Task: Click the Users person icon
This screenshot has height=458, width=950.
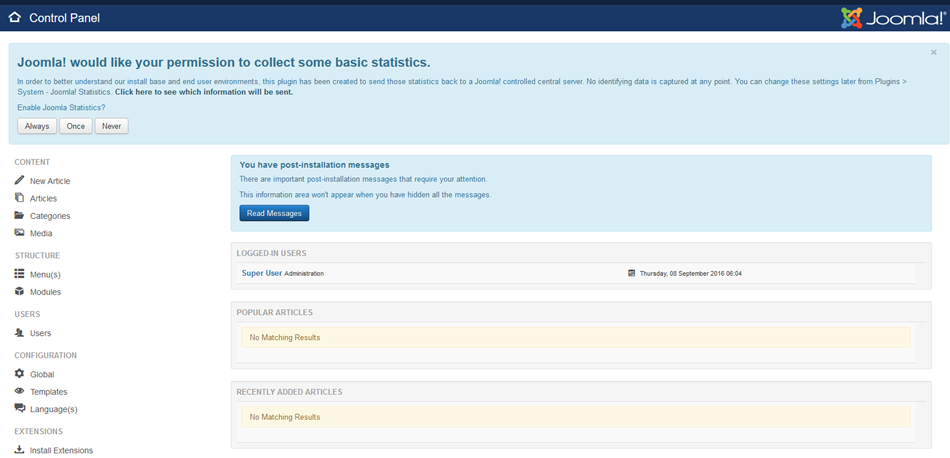Action: pos(19,333)
